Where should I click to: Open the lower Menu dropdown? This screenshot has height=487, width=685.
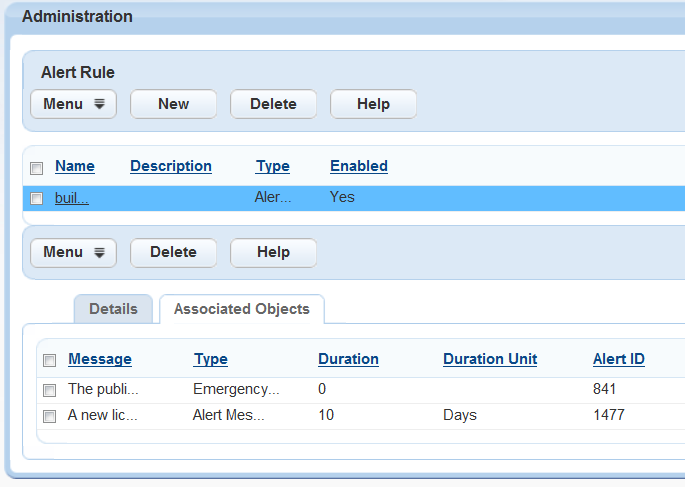(x=73, y=252)
